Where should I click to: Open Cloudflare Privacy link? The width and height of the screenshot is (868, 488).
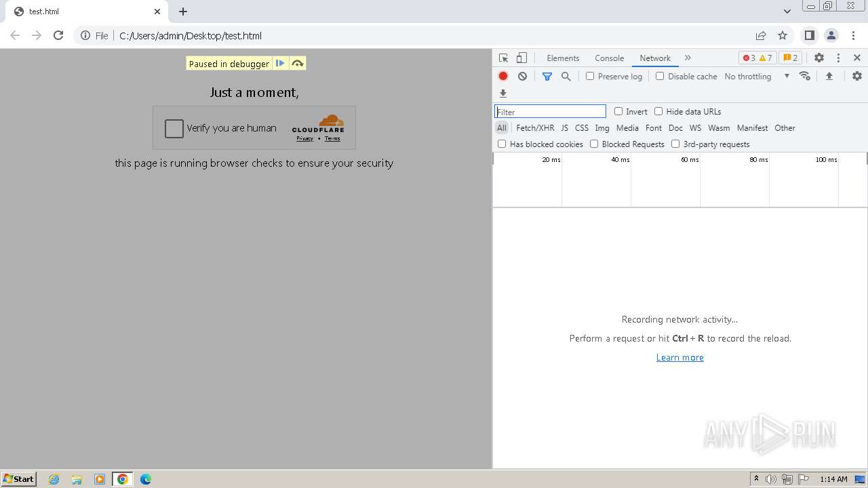click(304, 138)
